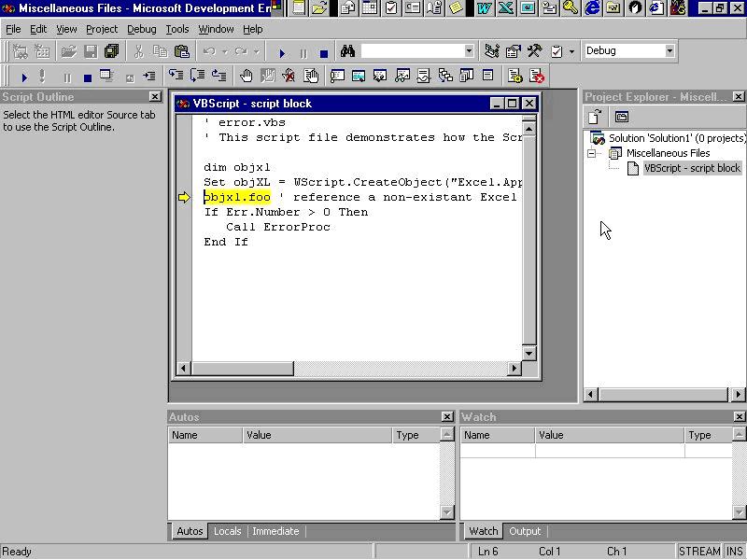Click the Copy icon on the toolbar

tap(161, 51)
